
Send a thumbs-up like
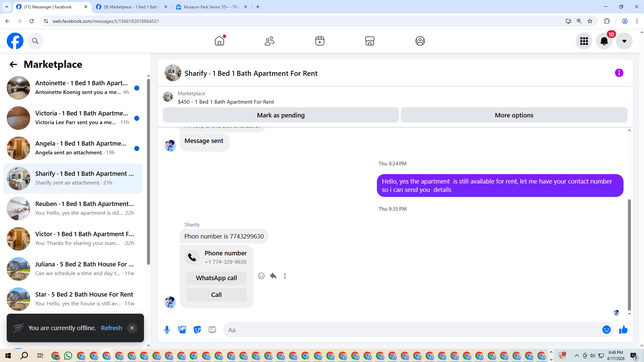click(x=623, y=330)
